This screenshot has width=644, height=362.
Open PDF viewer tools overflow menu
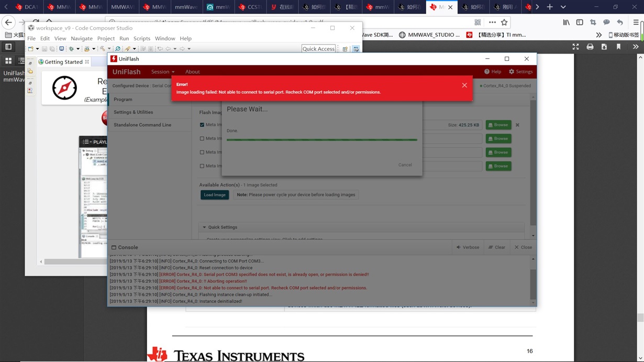click(636, 47)
